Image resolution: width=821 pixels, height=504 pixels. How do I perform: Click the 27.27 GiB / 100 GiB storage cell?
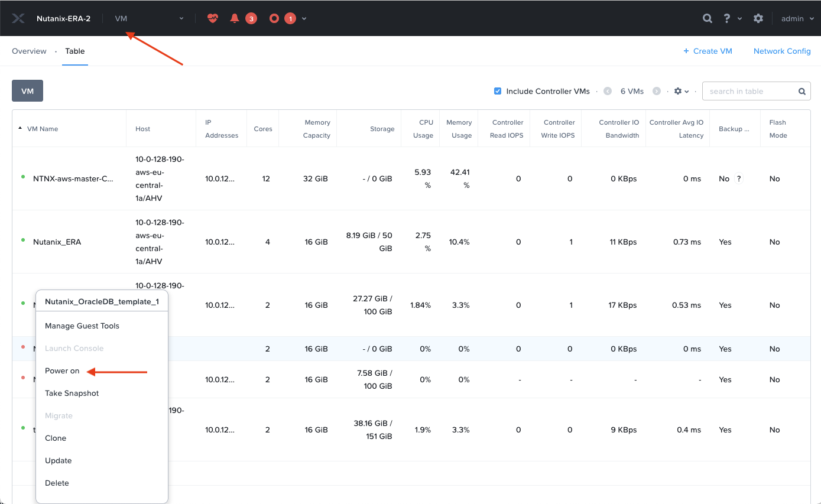click(372, 305)
